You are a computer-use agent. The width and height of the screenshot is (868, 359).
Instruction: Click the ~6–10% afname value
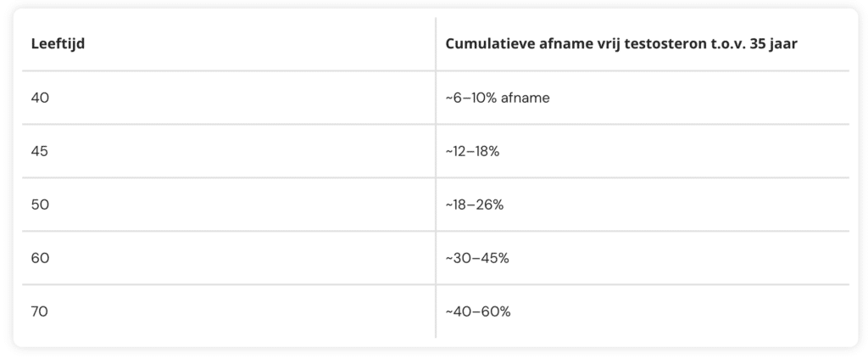(498, 98)
